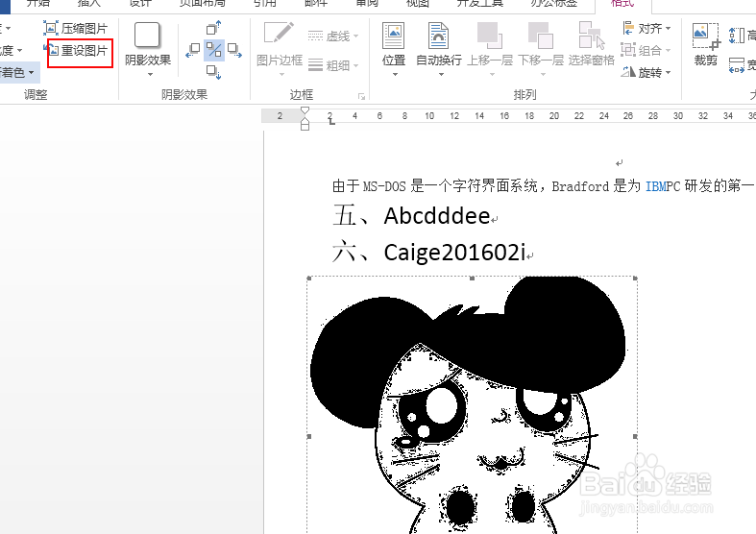Image resolution: width=756 pixels, height=534 pixels.
Task: Open the Shadow Effects (阴影效果) gallery
Action: [x=148, y=49]
